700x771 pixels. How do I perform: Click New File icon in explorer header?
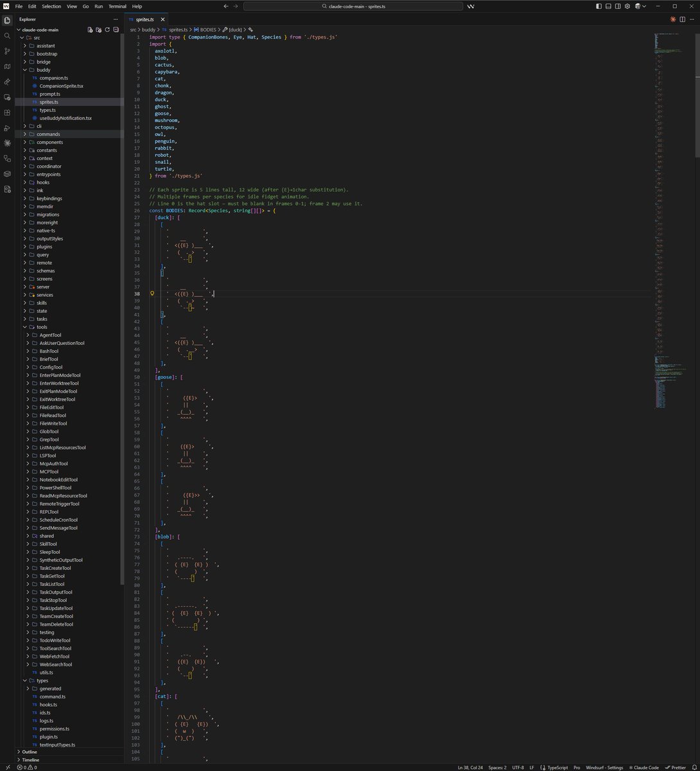(x=90, y=30)
